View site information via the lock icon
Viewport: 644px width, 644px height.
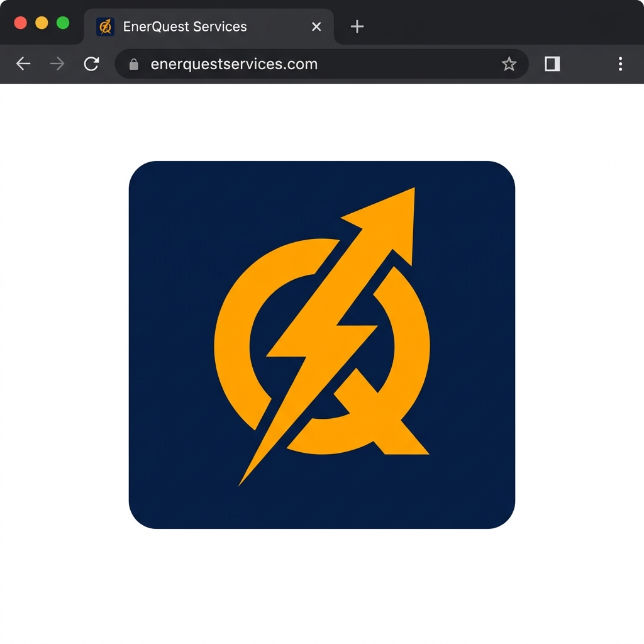(133, 64)
